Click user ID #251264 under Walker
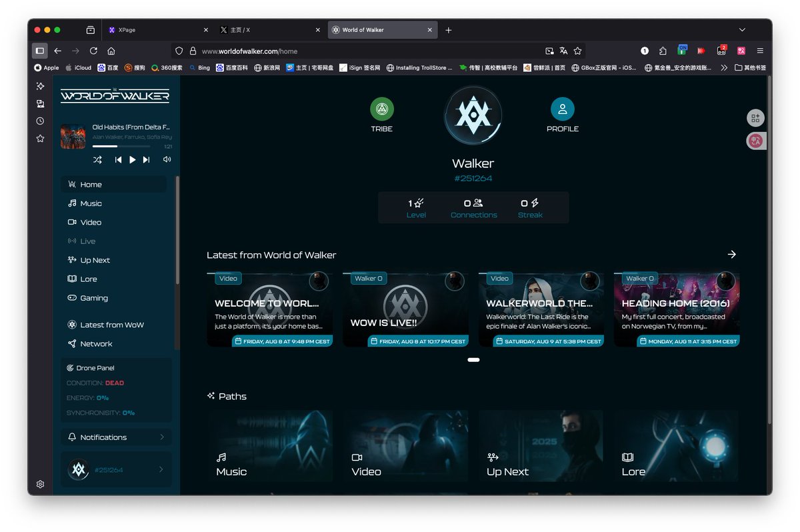 [x=473, y=179]
